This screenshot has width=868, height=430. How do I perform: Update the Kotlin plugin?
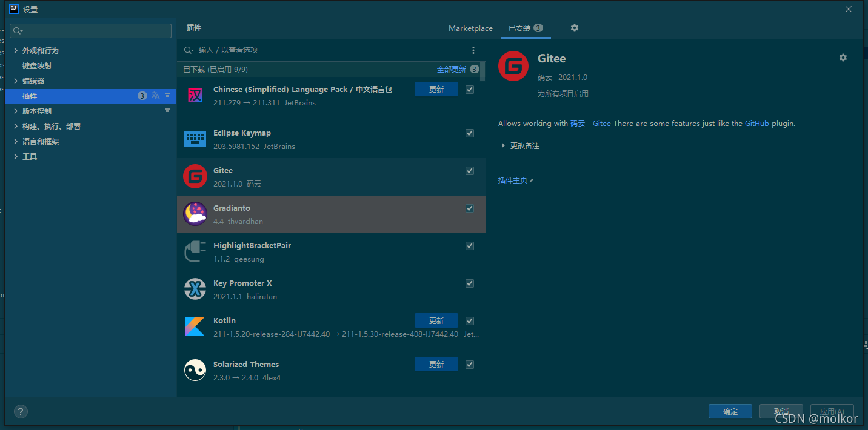point(436,321)
